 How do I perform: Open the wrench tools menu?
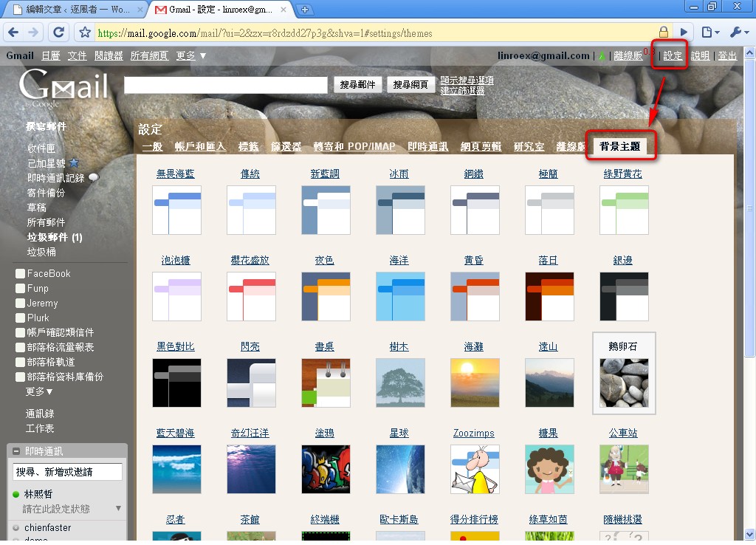738,32
